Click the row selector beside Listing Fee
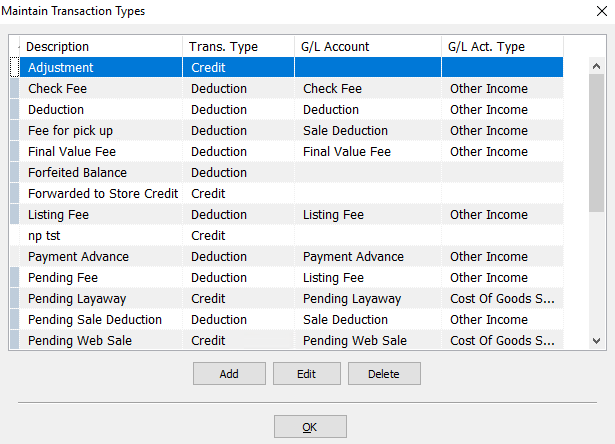This screenshot has height=444, width=615. tap(15, 215)
